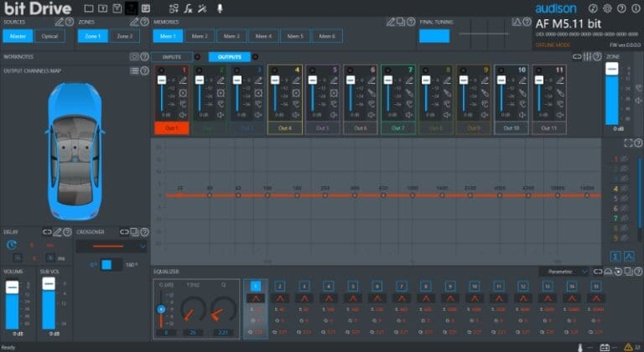Select EQ band 5 in the equalizer
The image size is (644, 352).
point(352,287)
